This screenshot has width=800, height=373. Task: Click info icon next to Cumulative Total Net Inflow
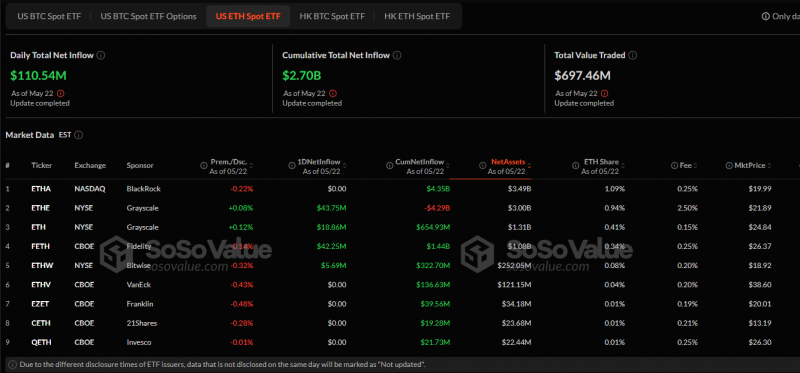397,55
